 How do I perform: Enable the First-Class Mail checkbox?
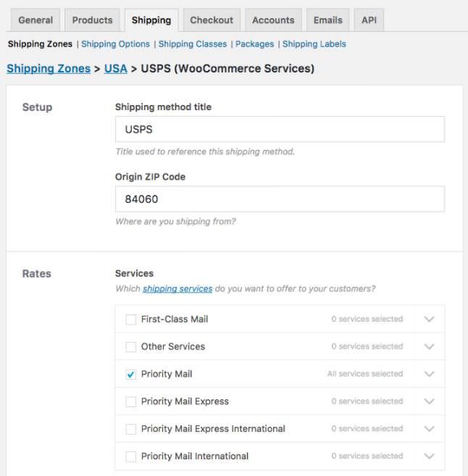point(131,320)
